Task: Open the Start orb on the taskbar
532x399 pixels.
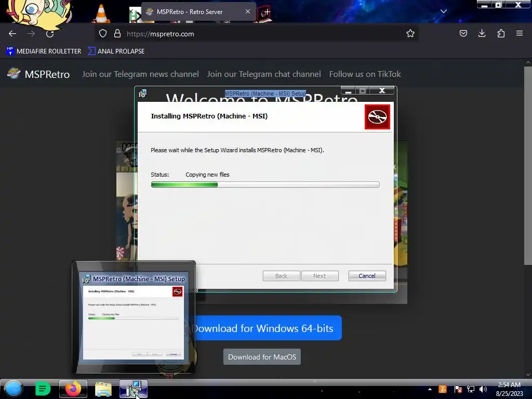Action: (x=13, y=389)
